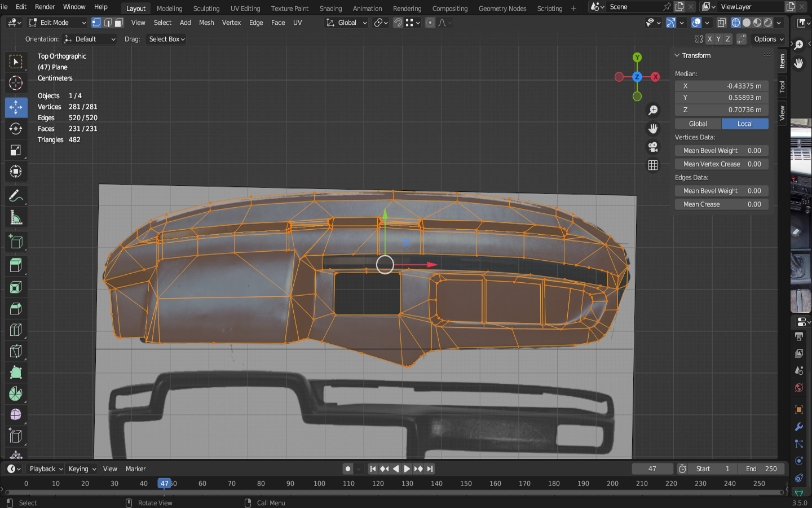Select the Inset Faces tool
Image resolution: width=812 pixels, height=508 pixels.
point(16,287)
